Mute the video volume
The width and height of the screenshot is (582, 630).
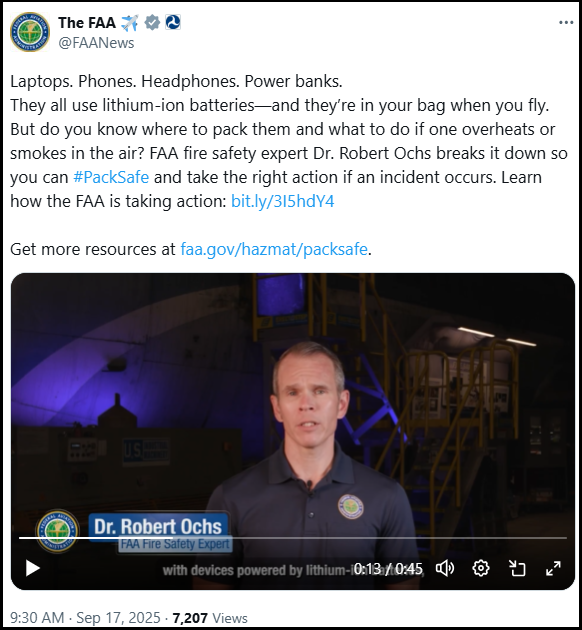click(445, 568)
